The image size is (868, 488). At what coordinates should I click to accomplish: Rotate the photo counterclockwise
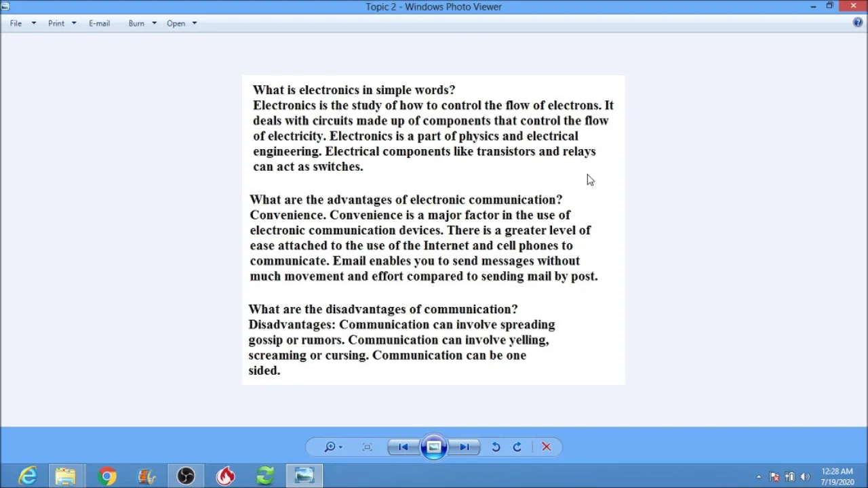(x=496, y=447)
